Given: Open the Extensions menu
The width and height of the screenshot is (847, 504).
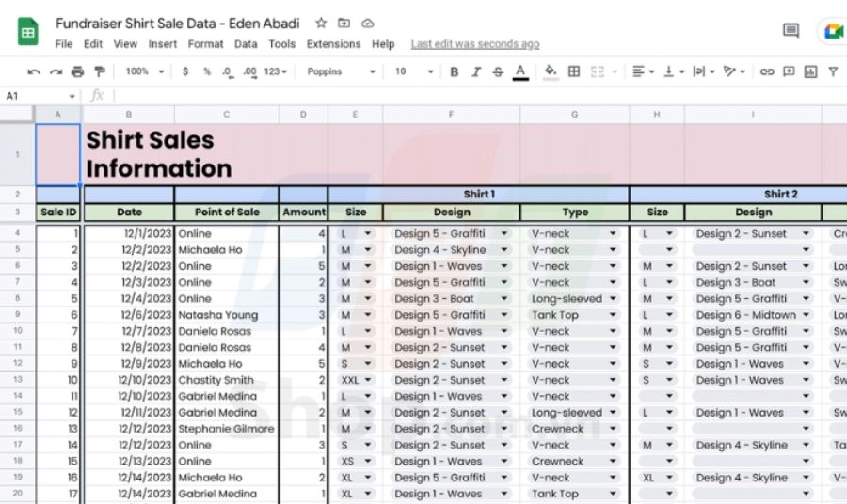Looking at the screenshot, I should click(333, 44).
